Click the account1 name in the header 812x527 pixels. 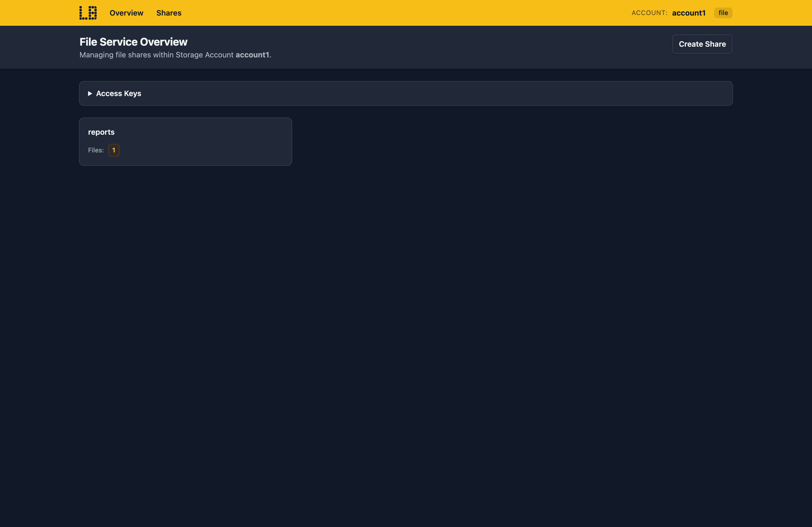click(x=688, y=13)
